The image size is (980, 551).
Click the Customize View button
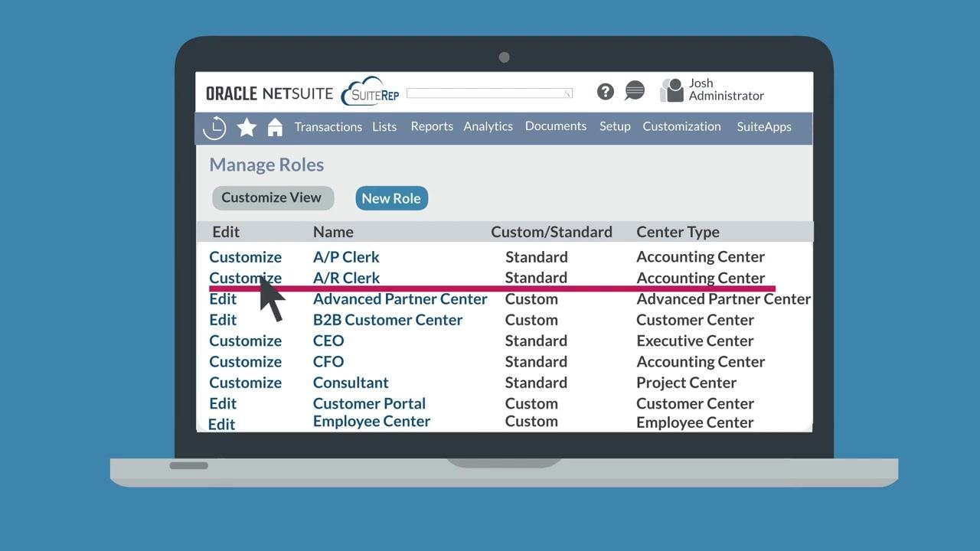(273, 197)
